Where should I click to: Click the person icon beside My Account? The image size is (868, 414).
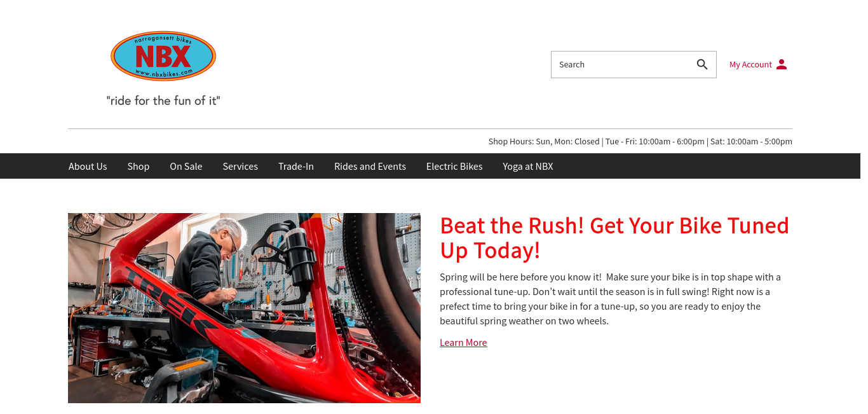[782, 64]
